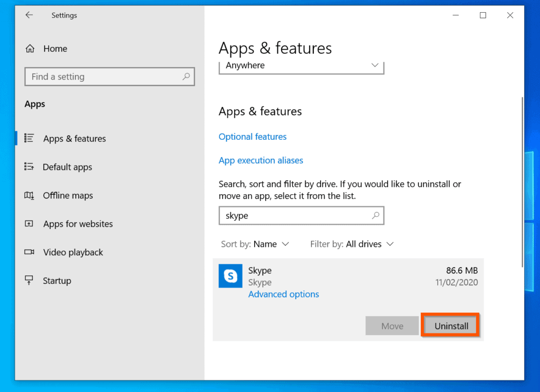The image size is (540, 392).
Task: Select the Startup sidebar icon
Action: [x=29, y=280]
